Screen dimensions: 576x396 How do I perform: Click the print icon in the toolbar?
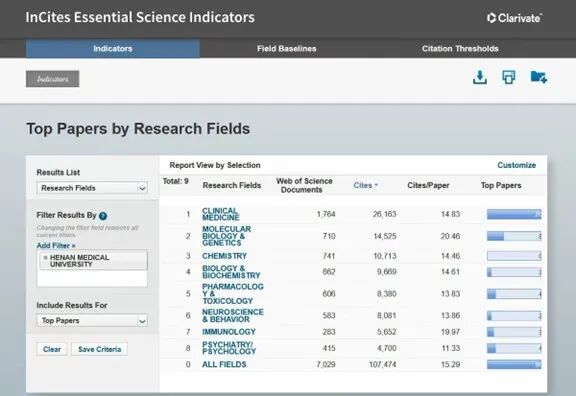tap(508, 77)
